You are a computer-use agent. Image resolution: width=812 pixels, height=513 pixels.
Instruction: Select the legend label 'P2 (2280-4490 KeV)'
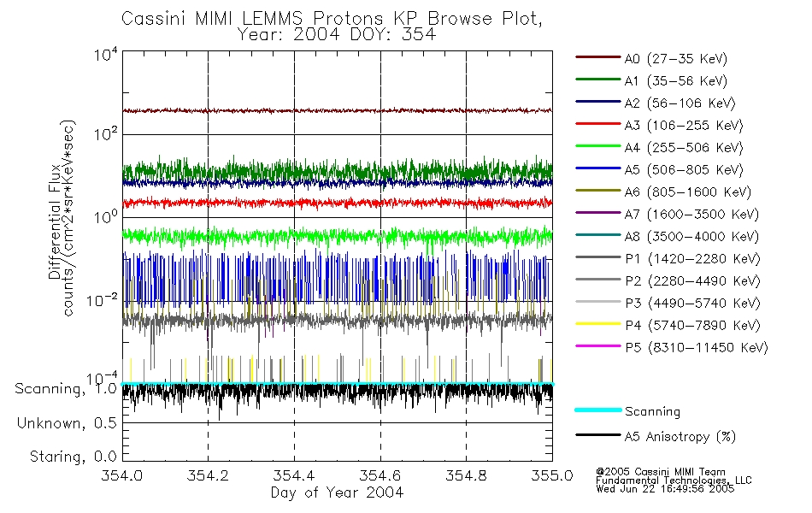692,281
